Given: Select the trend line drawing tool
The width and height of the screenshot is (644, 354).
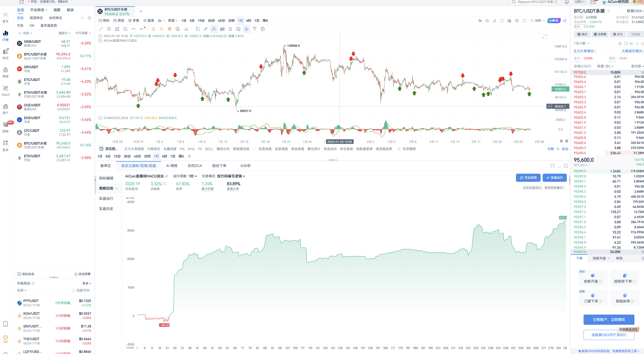Looking at the screenshot, I should [x=101, y=29].
